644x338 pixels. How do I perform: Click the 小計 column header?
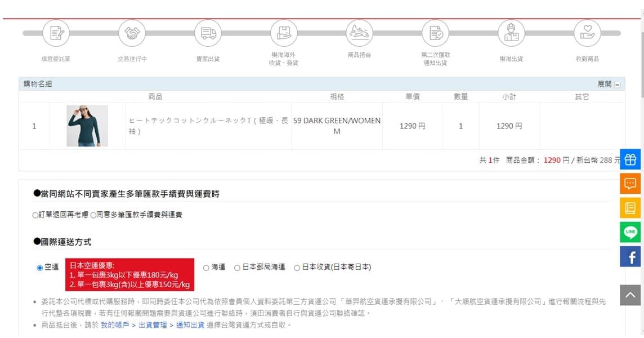(x=509, y=97)
